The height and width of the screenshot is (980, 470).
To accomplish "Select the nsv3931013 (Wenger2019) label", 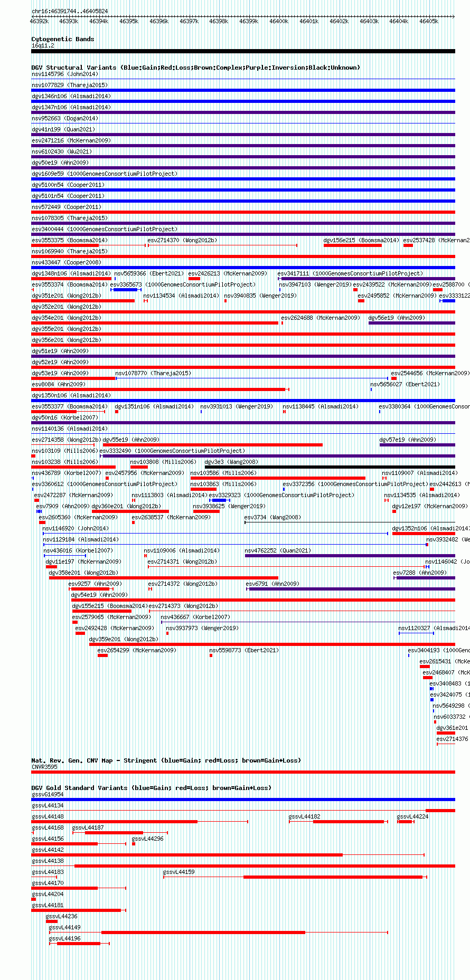I will pos(237,406).
